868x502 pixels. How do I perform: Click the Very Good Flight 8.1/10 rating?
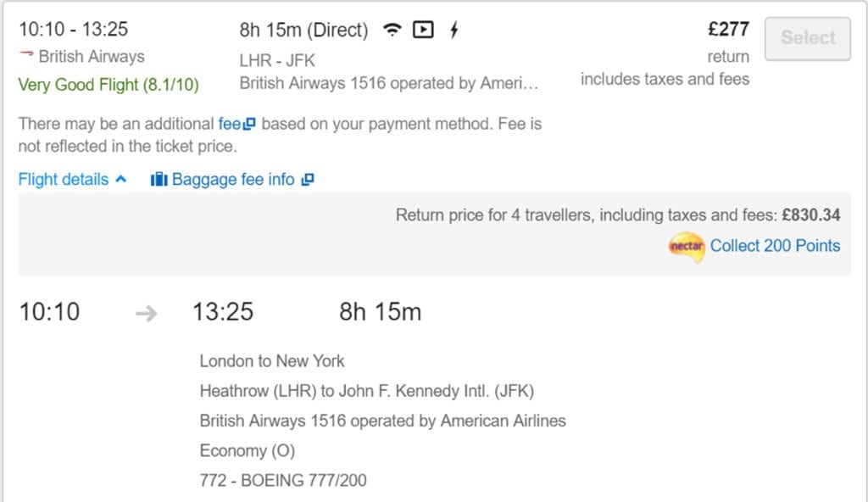tap(108, 85)
